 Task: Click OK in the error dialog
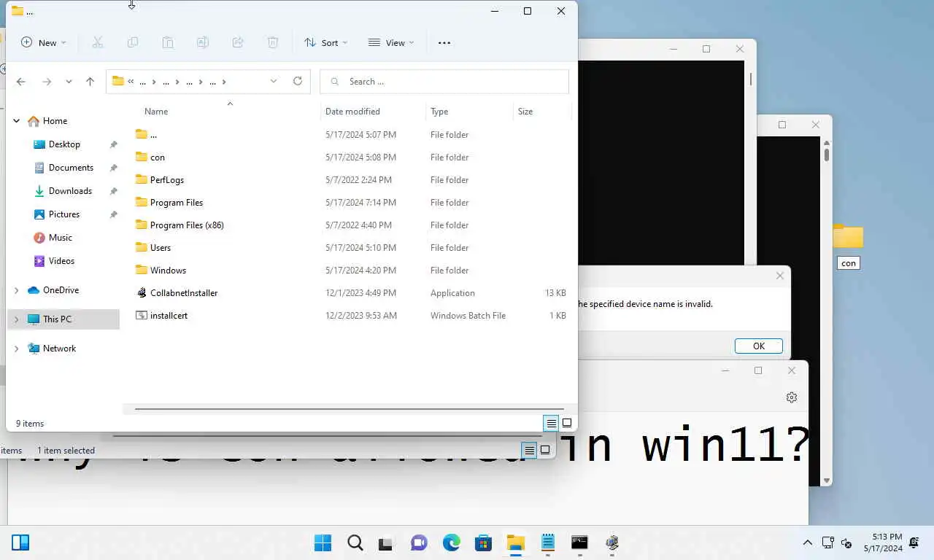(x=759, y=346)
